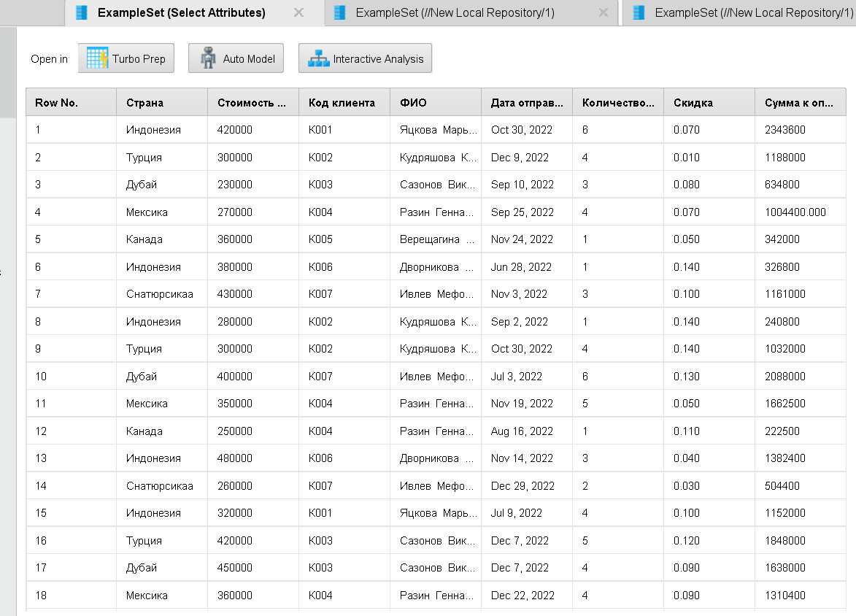Select the 480000 cost cell in row 13

253,458
